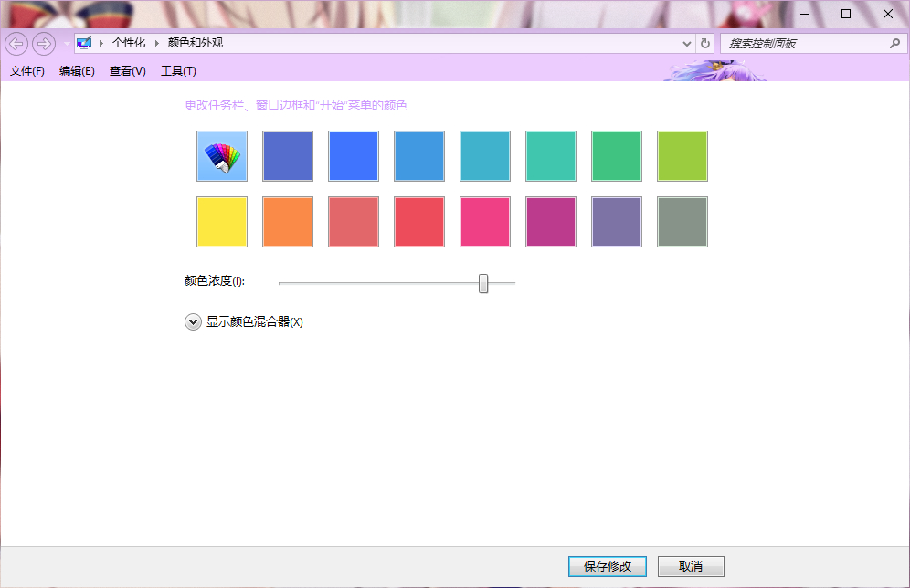Expand breadcrumb arrow after 个性化

[157, 43]
